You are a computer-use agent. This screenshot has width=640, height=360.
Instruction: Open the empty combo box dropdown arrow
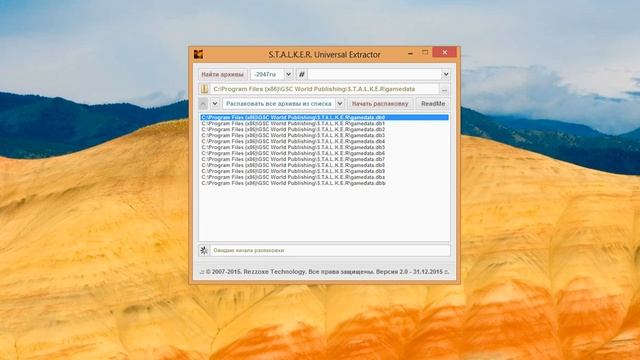pyautogui.click(x=446, y=74)
